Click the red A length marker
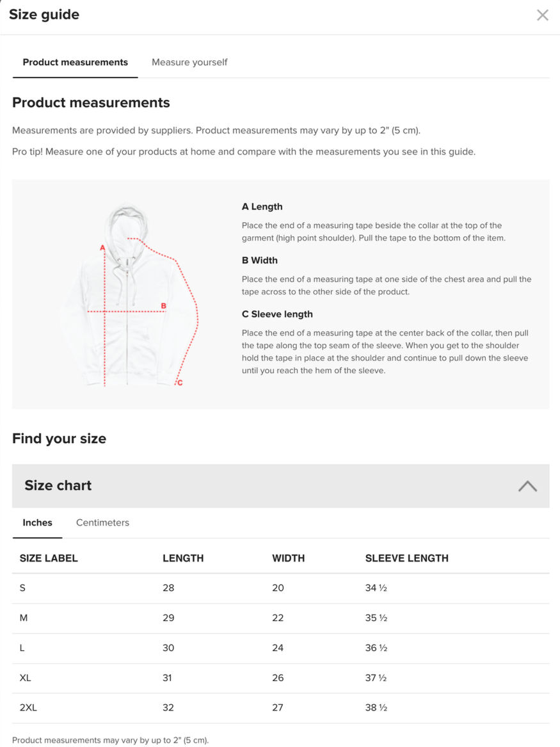This screenshot has height=747, width=560. tap(102, 248)
